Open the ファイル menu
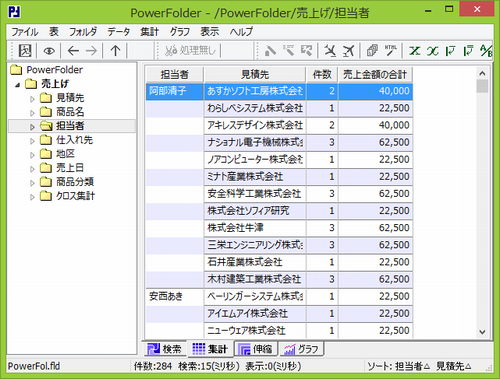This screenshot has width=500, height=379. (25, 32)
